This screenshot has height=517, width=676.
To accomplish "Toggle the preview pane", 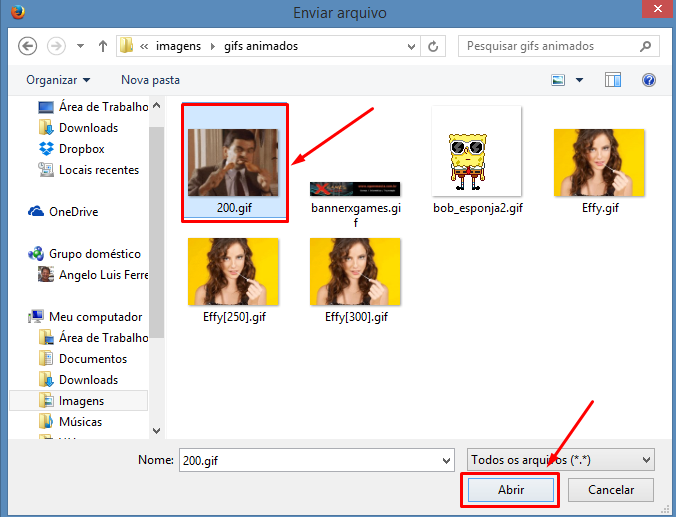I will 613,80.
